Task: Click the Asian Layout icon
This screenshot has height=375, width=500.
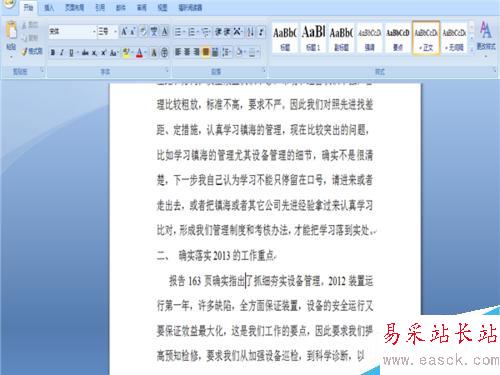Action: click(x=238, y=32)
